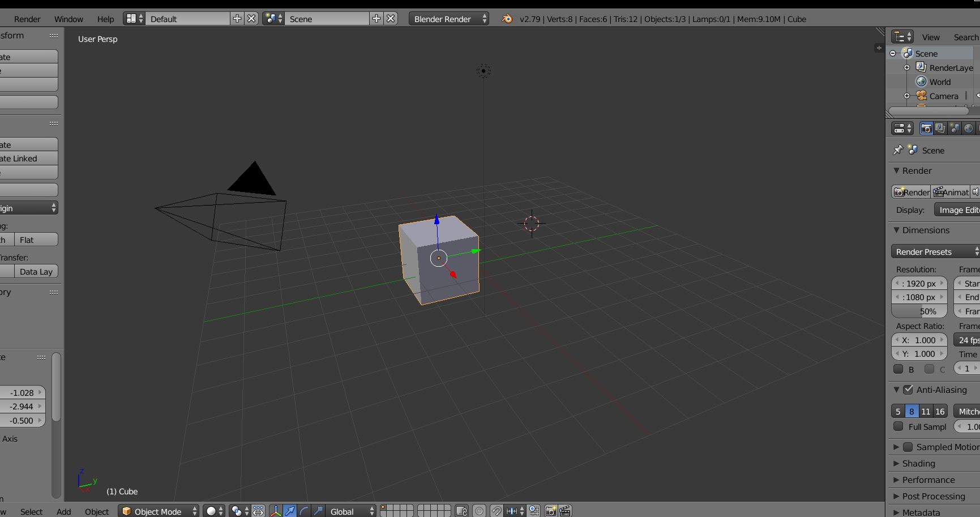Toggle manipulate center points button
The width and height of the screenshot is (980, 517).
click(258, 511)
